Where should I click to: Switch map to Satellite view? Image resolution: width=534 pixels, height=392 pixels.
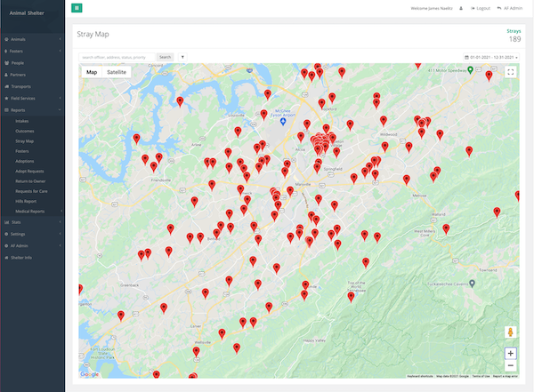pos(117,72)
